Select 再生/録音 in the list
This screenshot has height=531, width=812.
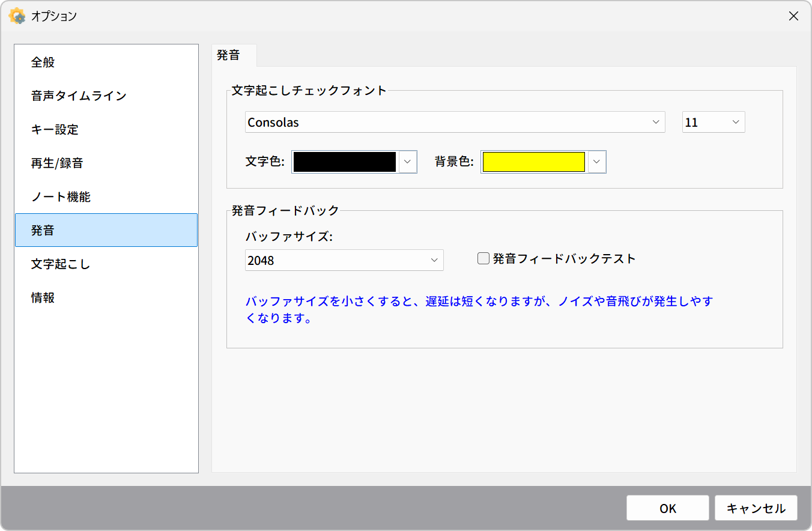click(x=106, y=163)
